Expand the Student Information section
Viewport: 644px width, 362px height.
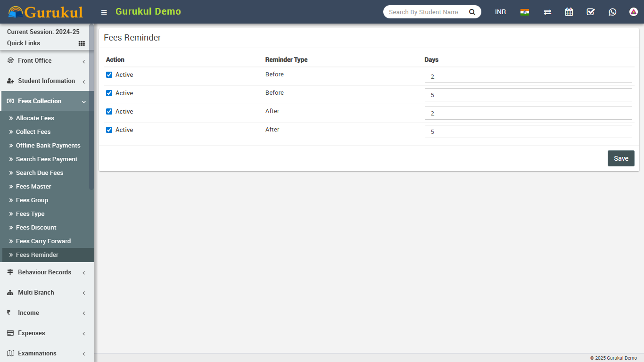point(46,81)
